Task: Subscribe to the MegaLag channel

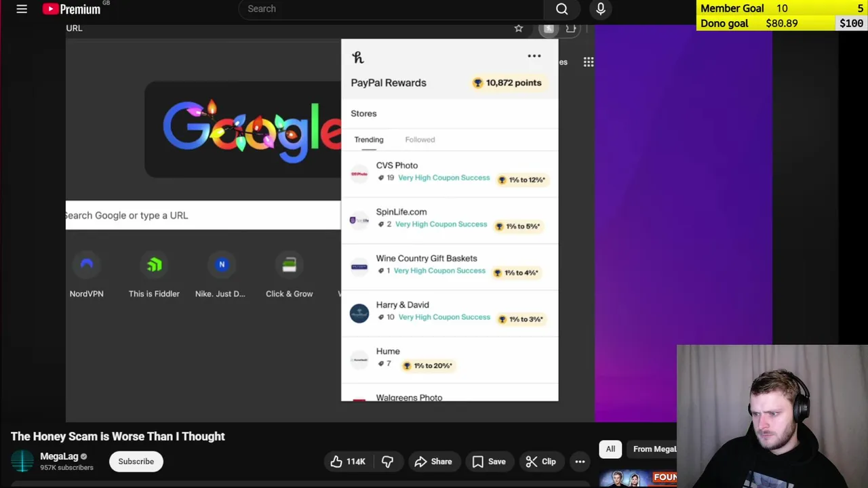Action: click(136, 462)
